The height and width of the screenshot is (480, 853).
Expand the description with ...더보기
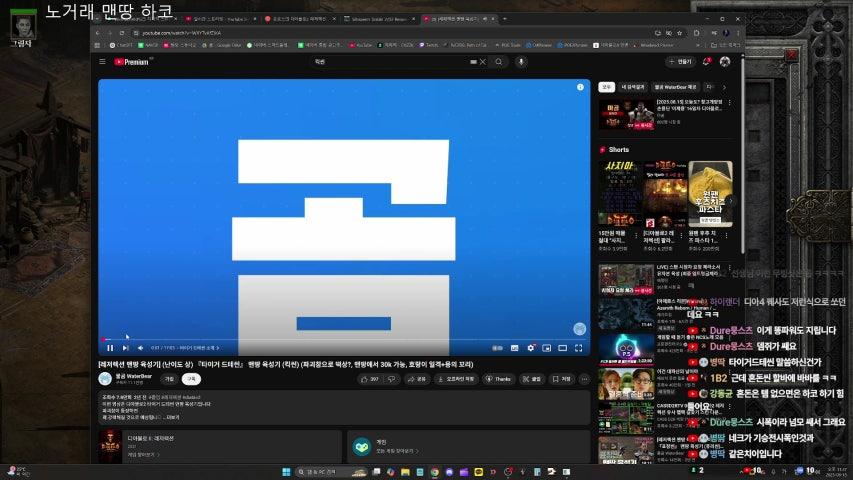[x=172, y=417]
